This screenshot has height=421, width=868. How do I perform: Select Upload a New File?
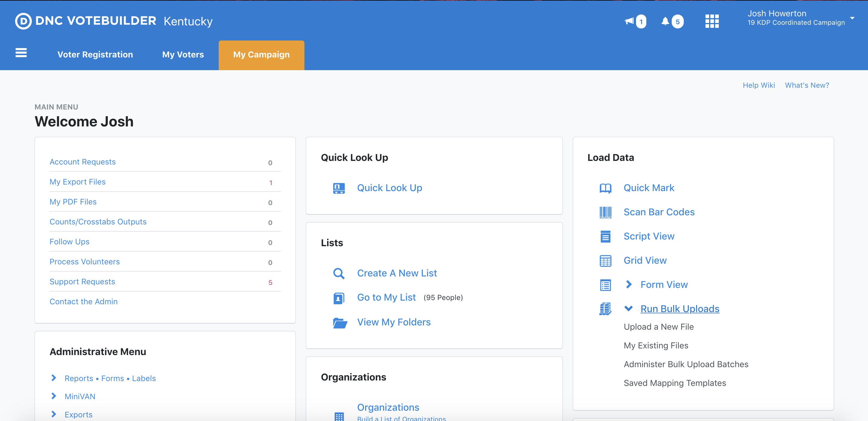[x=658, y=327]
